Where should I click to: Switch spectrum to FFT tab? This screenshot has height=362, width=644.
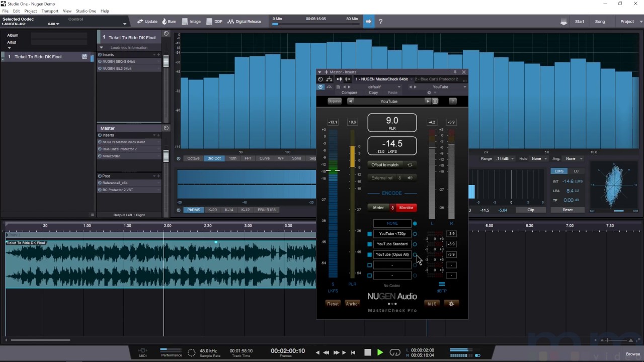pyautogui.click(x=248, y=158)
